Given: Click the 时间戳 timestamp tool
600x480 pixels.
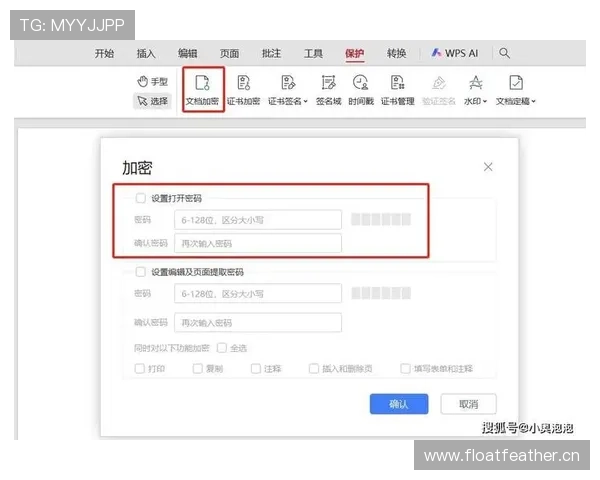Looking at the screenshot, I should tap(361, 90).
